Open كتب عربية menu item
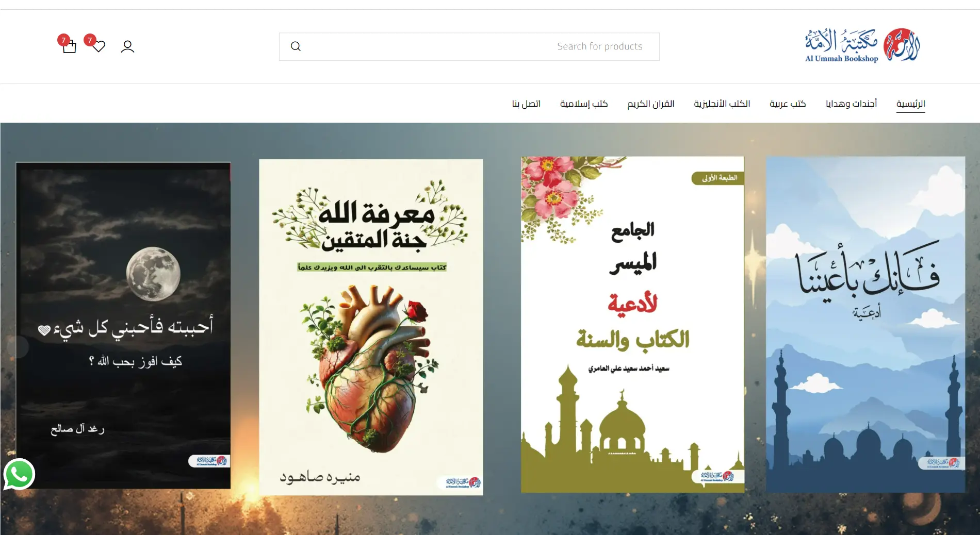The image size is (980, 535). pos(787,104)
